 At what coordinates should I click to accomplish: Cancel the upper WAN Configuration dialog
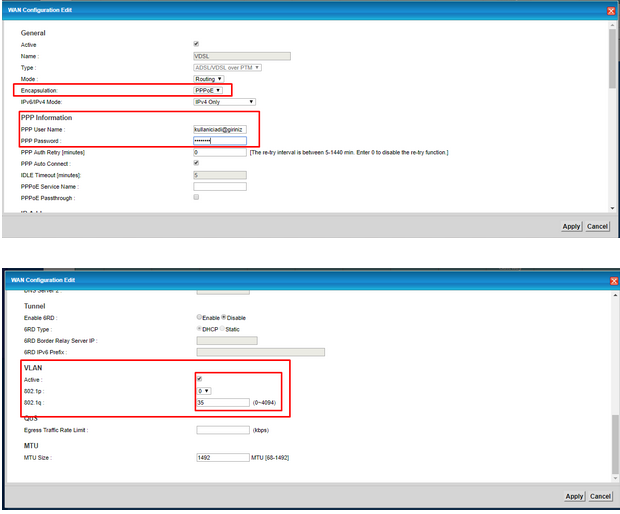[x=597, y=227]
